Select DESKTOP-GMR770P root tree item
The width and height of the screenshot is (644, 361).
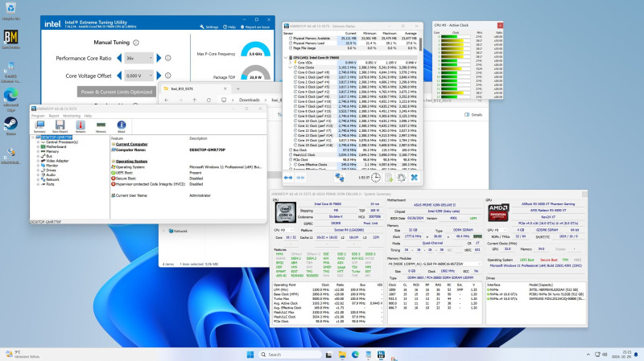[56, 137]
